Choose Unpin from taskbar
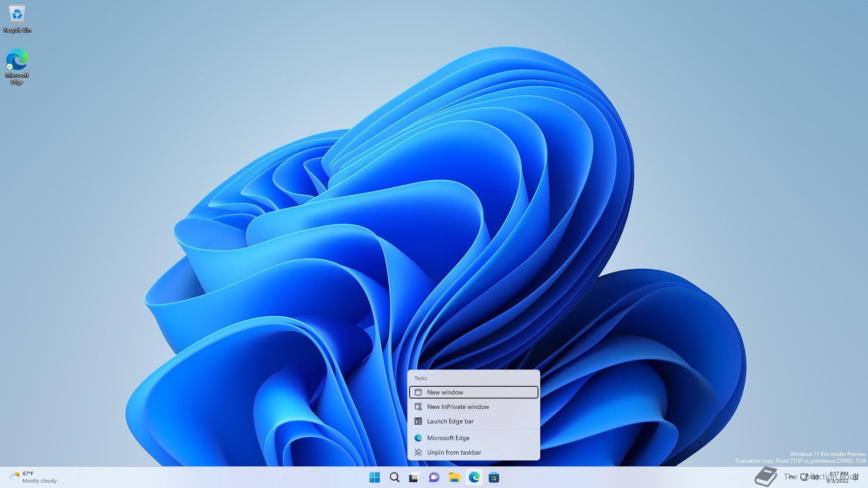Screen dimensions: 868x488 (473, 452)
